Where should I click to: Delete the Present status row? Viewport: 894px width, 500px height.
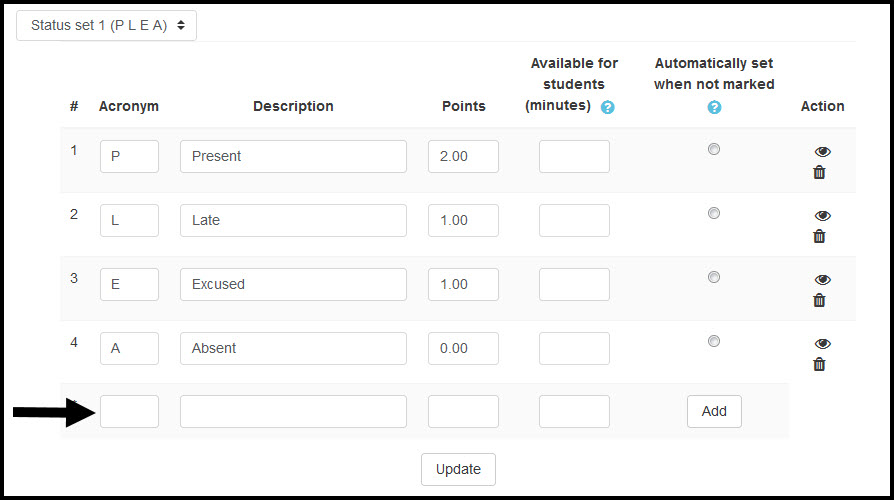coord(819,172)
